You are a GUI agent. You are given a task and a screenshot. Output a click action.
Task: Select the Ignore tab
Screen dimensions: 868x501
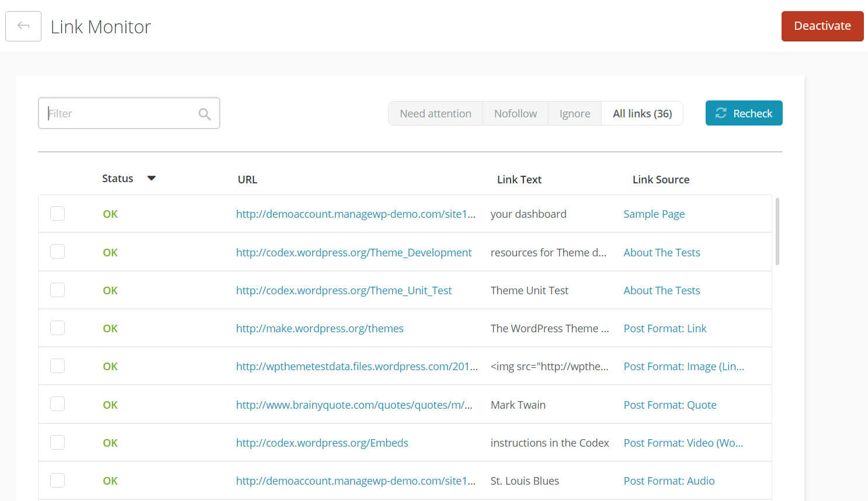tap(574, 113)
